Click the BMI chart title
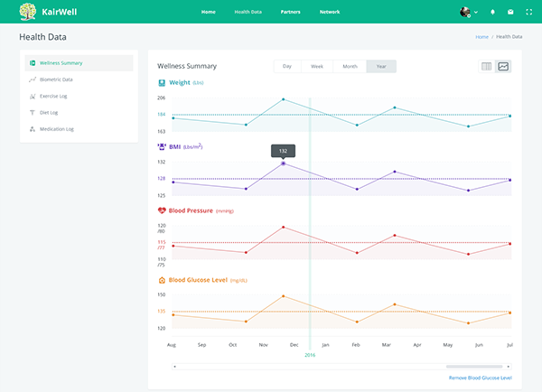Image resolution: width=542 pixels, height=392 pixels. pyautogui.click(x=175, y=146)
